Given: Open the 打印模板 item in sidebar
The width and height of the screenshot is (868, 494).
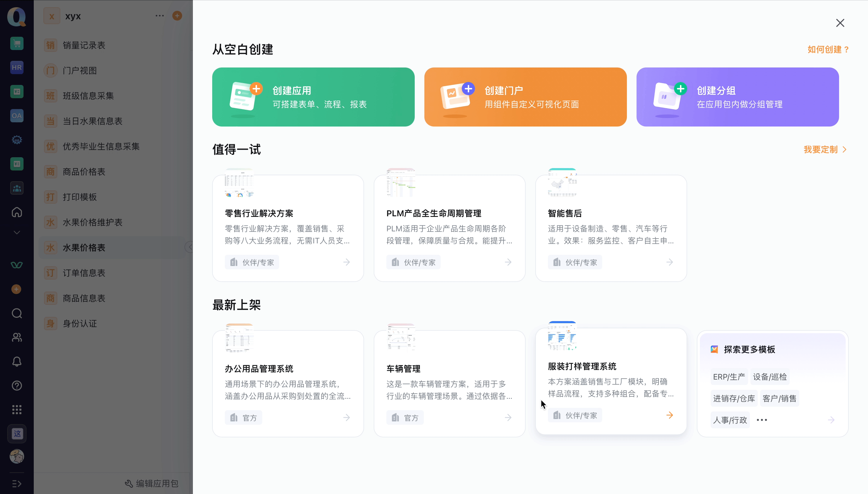Looking at the screenshot, I should (x=112, y=197).
